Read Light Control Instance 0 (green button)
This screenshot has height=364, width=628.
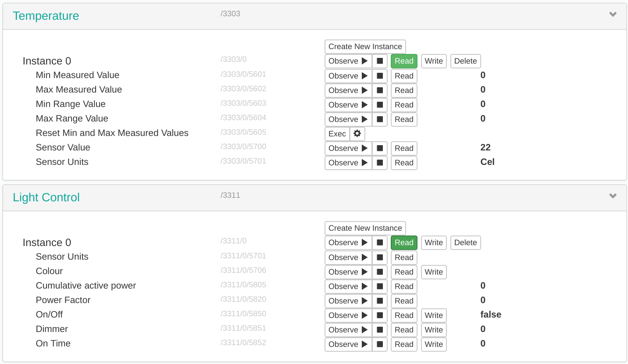404,243
